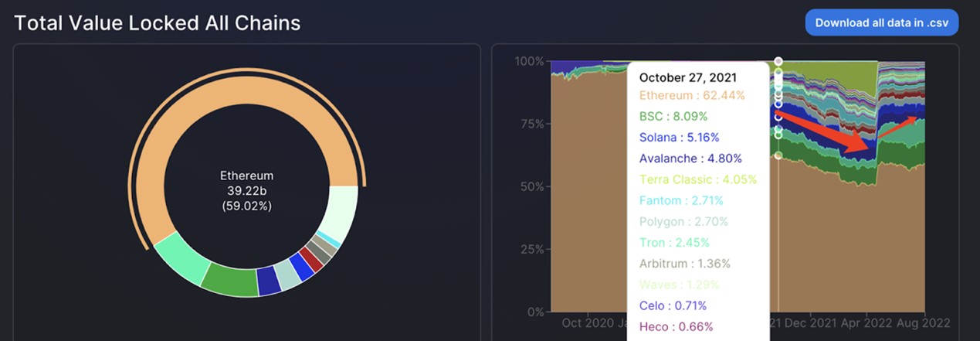Click the Ethereum 39.22b center label
The width and height of the screenshot is (980, 341).
tap(246, 191)
